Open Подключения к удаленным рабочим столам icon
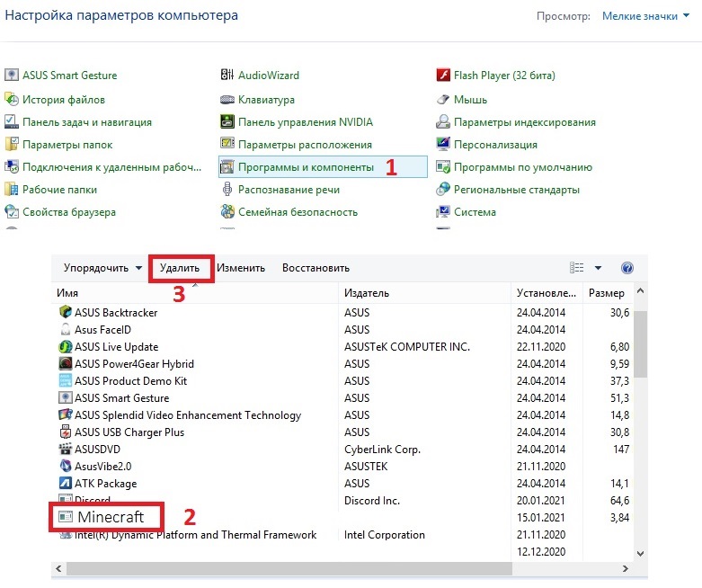Viewport: 702px width, 588px height. point(11,166)
